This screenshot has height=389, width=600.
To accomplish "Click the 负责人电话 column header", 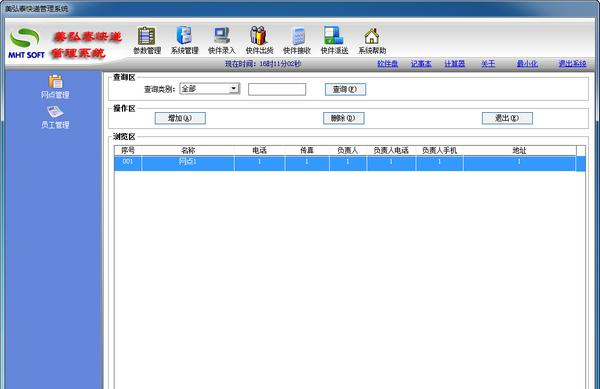I will click(391, 150).
